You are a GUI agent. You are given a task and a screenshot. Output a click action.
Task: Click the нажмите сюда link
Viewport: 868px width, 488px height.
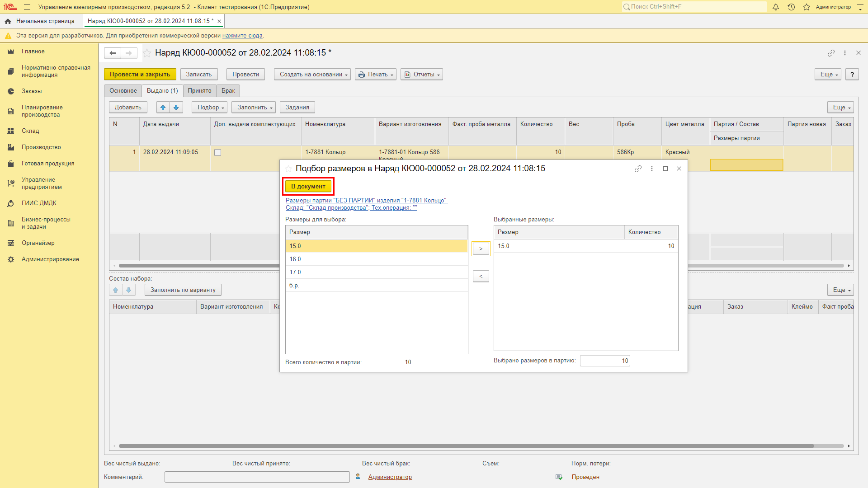coord(242,36)
